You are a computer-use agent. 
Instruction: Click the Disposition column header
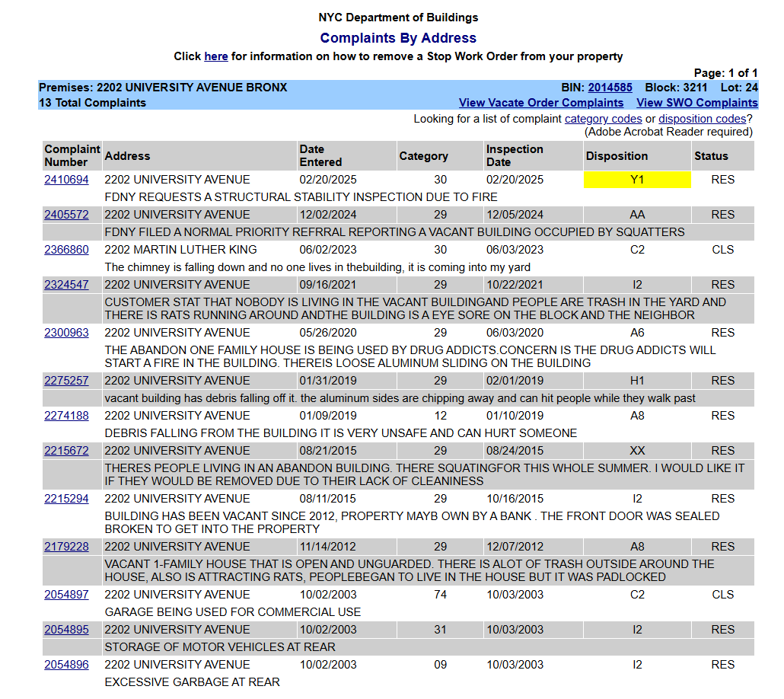pyautogui.click(x=637, y=155)
